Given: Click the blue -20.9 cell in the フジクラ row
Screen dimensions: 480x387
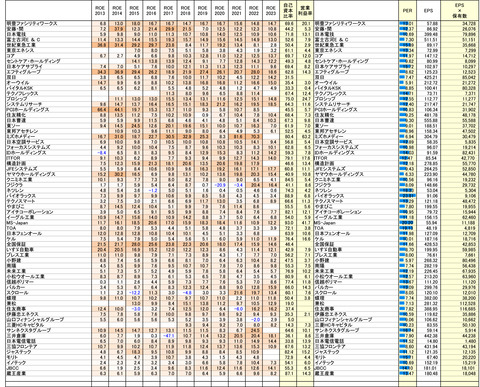Looking at the screenshot, I should (220, 185).
